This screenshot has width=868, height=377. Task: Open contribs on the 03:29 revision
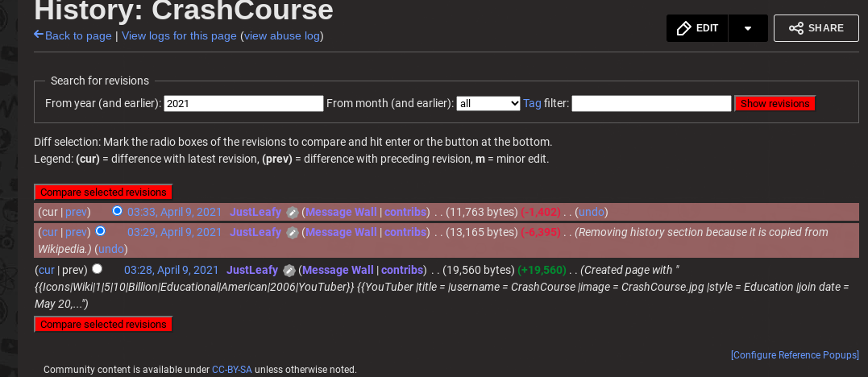point(405,233)
